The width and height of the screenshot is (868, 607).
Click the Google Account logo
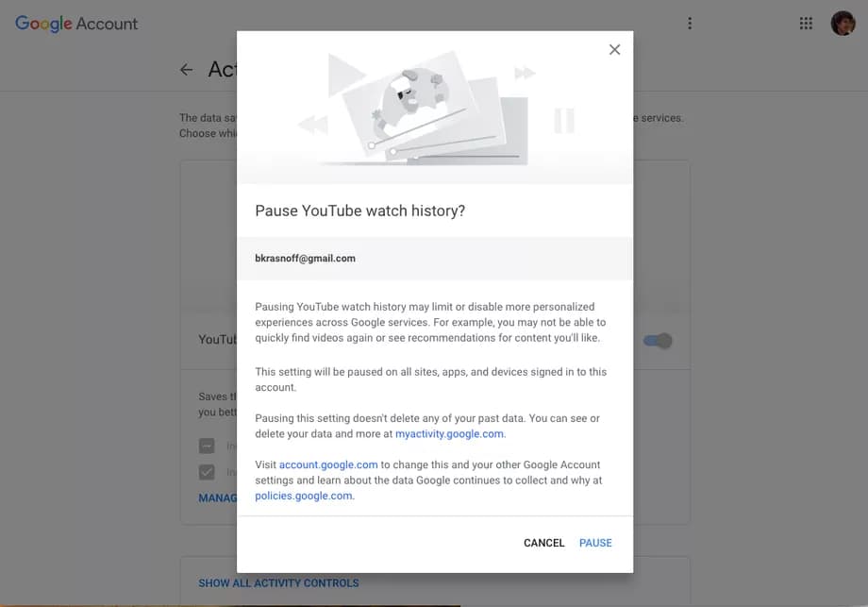pyautogui.click(x=76, y=24)
